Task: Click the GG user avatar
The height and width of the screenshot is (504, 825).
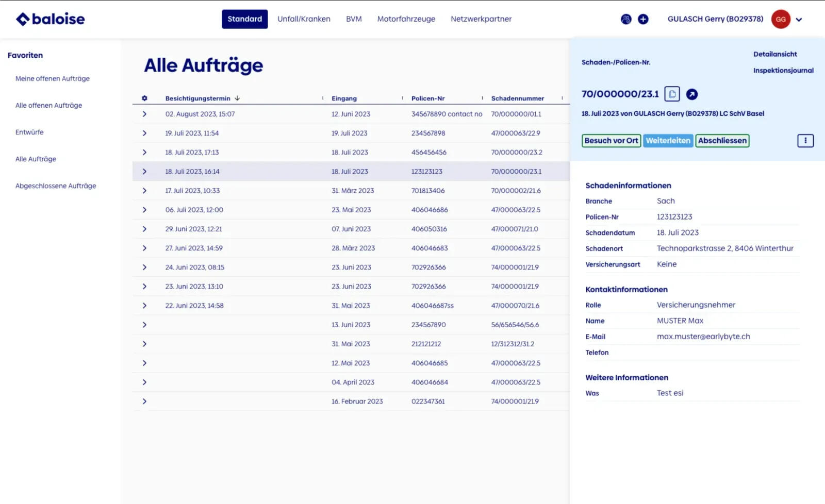Action: [x=781, y=20]
